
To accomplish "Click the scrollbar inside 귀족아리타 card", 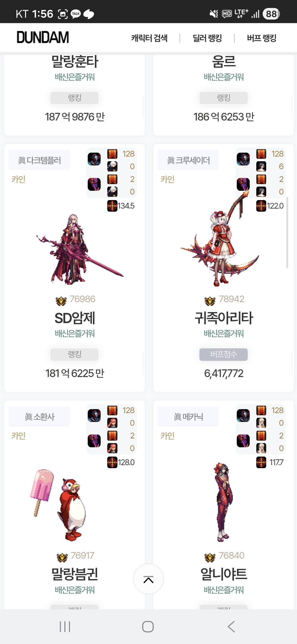I will [287, 233].
